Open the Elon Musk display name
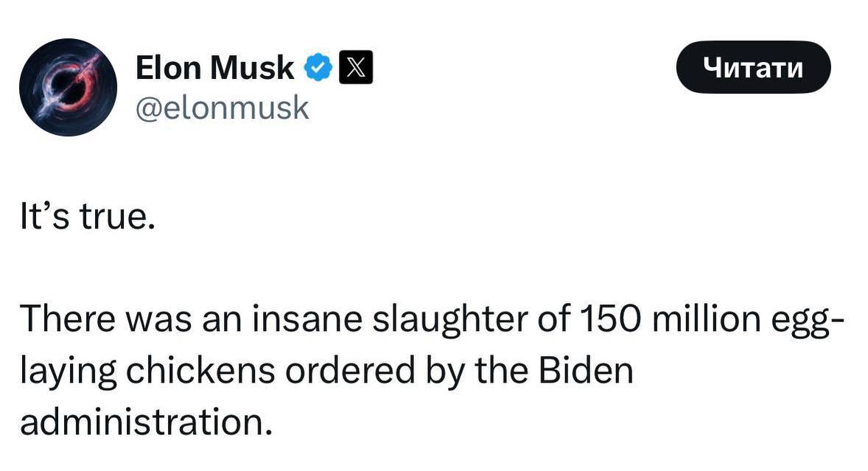The width and height of the screenshot is (868, 471). coord(214,69)
